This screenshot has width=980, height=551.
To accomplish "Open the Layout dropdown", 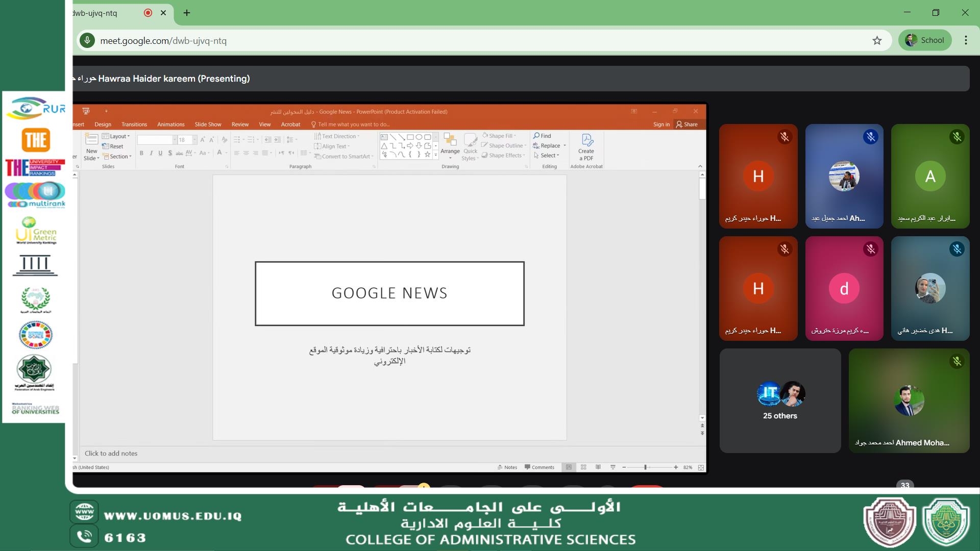I will 116,136.
